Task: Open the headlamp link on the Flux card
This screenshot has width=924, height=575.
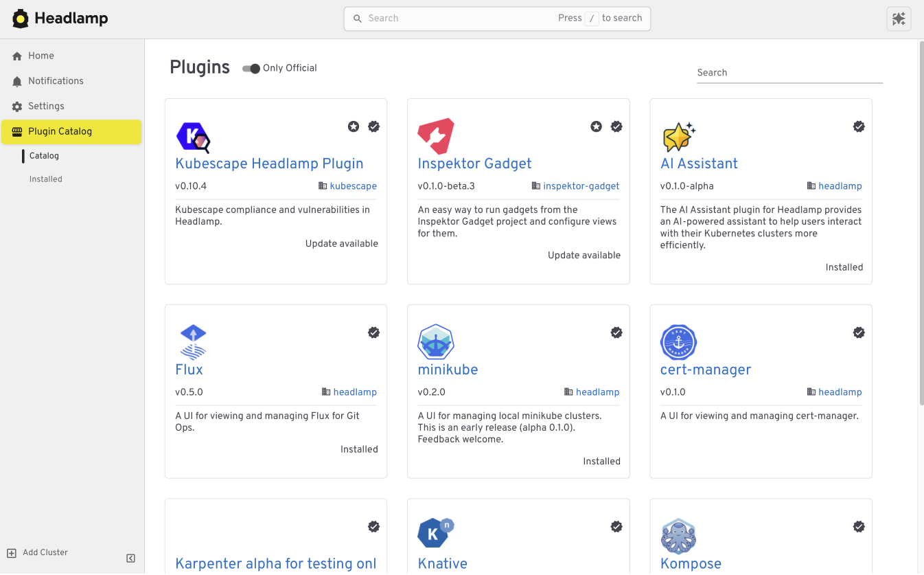Action: [355, 392]
